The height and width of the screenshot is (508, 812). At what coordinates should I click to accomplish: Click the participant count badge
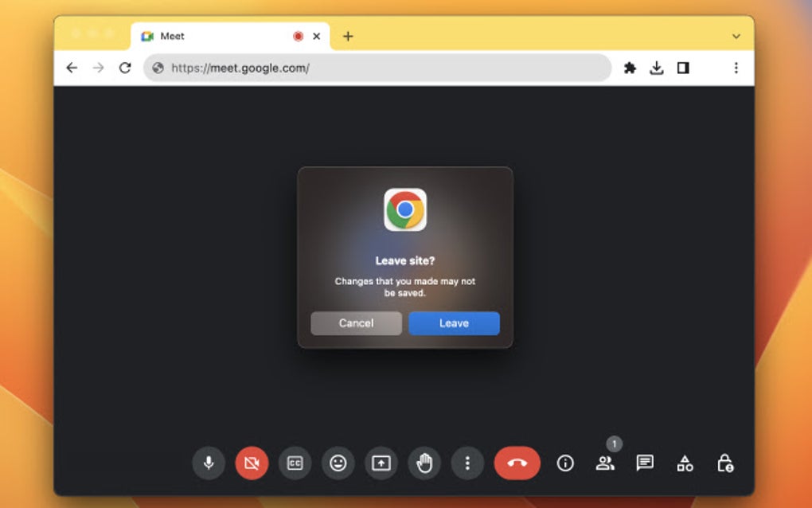615,444
